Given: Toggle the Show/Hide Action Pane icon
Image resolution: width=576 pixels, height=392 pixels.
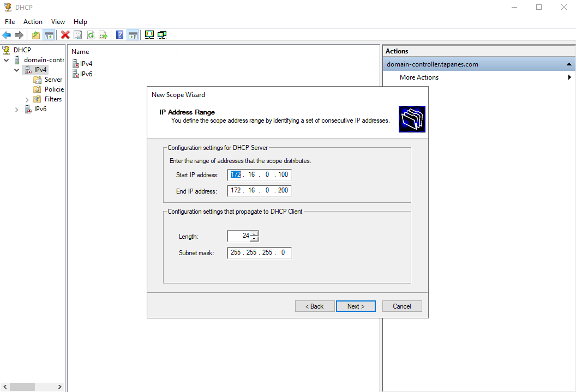Looking at the screenshot, I should tap(133, 35).
